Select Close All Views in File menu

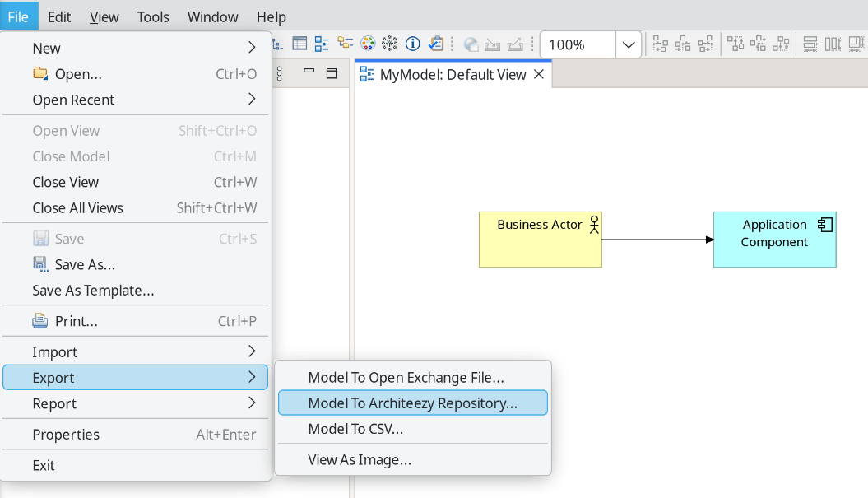pos(136,207)
